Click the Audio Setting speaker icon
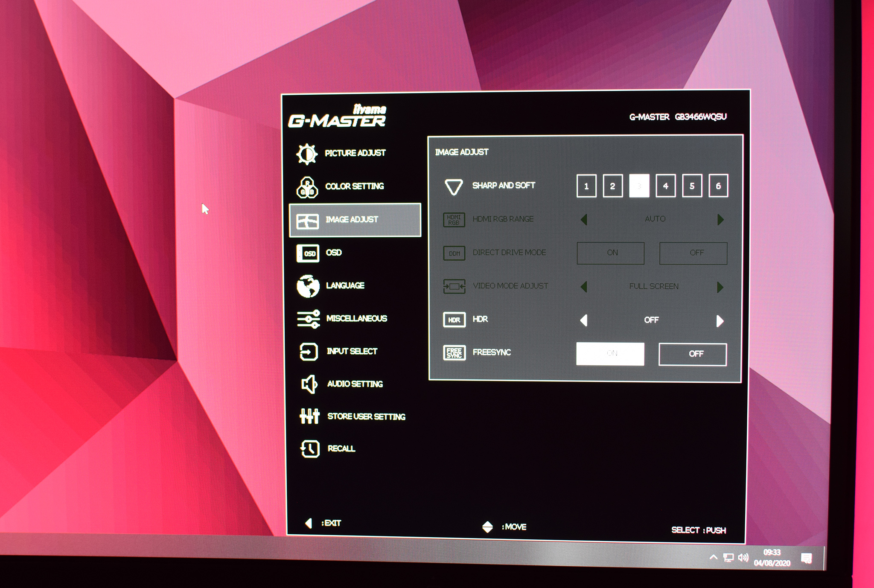The width and height of the screenshot is (874, 588). 309,384
